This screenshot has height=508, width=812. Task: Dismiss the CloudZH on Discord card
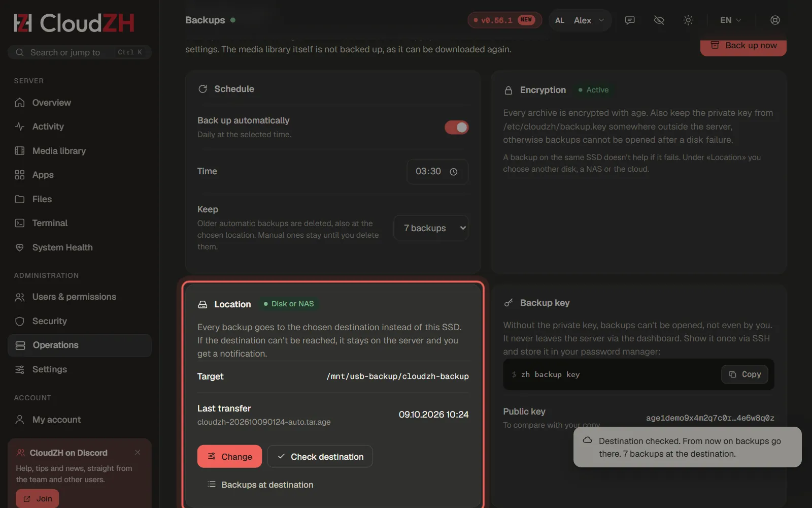coord(138,452)
